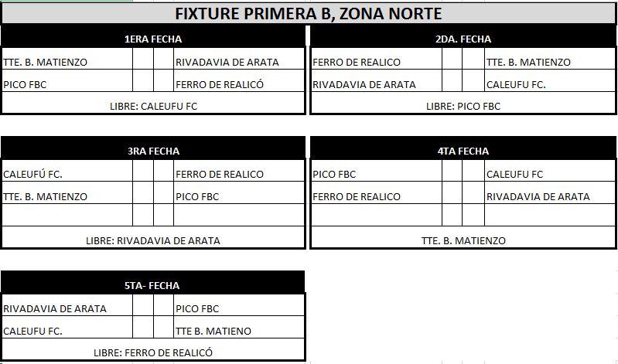Select the "LIBRE: PICO FBC" cell

463,106
